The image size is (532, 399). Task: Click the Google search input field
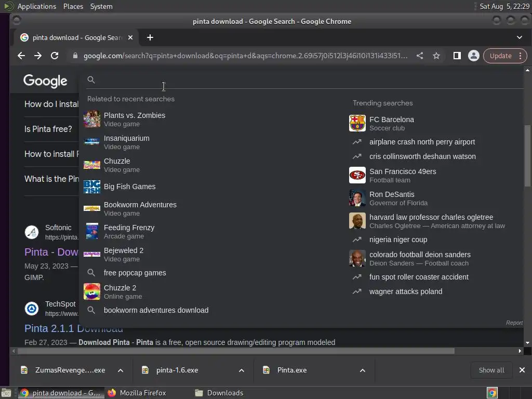tap(305, 79)
